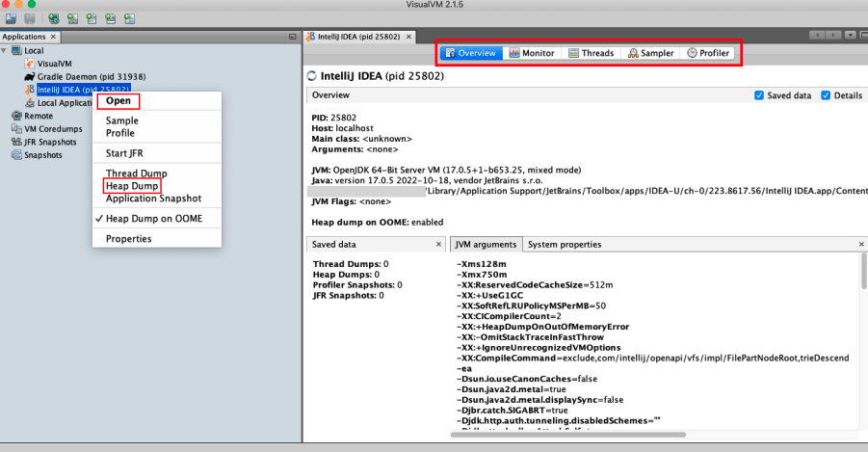Screen dimensions: 868x452
Task: Switch to the Profiler tab
Action: (x=708, y=53)
